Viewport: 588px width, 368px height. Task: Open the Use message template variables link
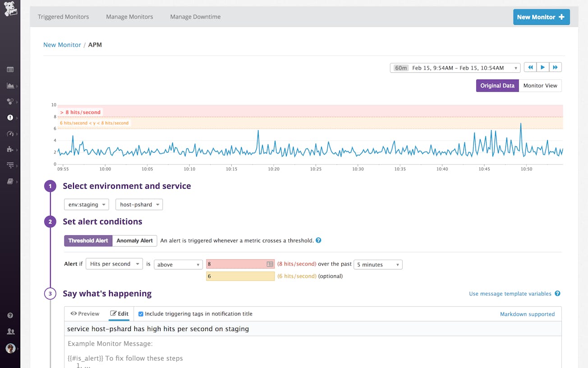510,293
